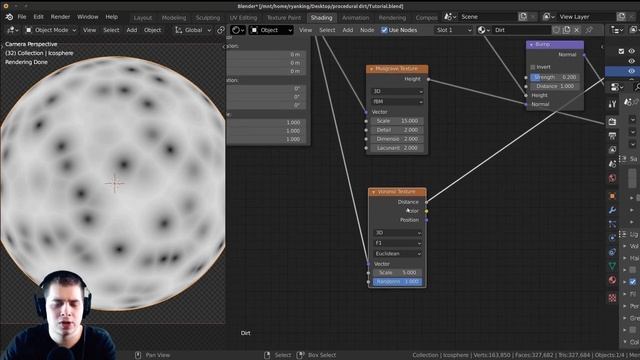Open the viewport Select menu

(111, 30)
